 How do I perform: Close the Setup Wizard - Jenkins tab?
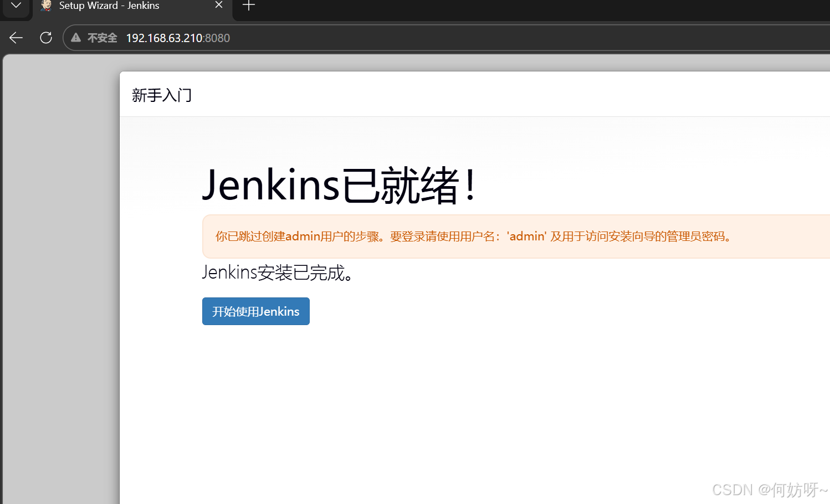[219, 5]
